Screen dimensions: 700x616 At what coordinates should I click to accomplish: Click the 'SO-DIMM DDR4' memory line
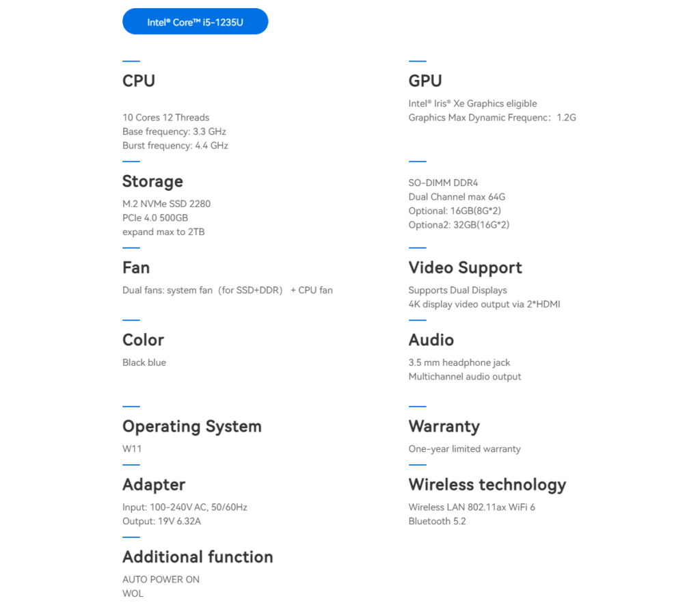pos(443,183)
